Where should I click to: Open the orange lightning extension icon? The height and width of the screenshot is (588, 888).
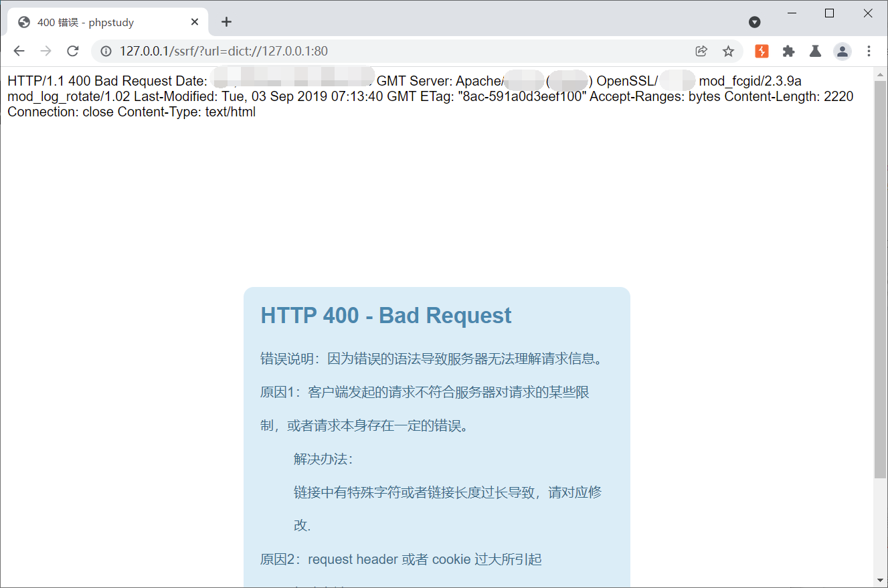[762, 51]
